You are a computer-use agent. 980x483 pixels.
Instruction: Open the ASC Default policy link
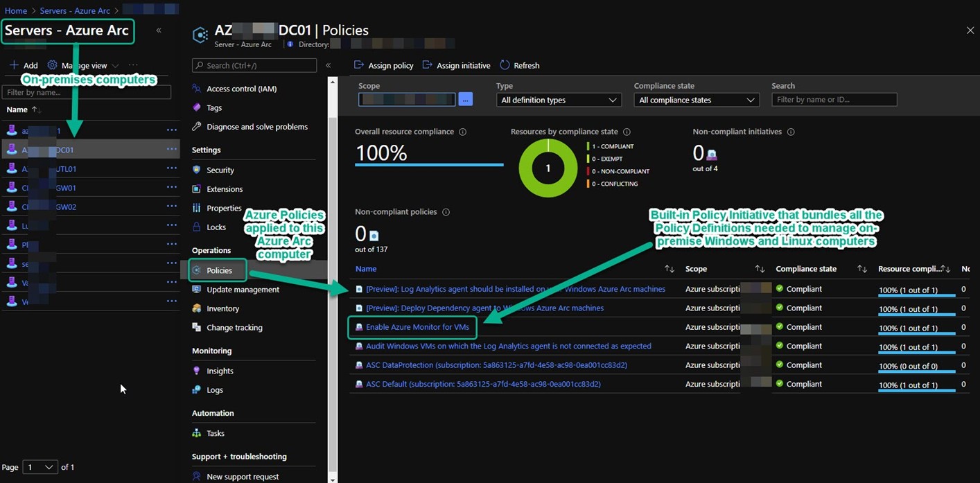point(483,384)
